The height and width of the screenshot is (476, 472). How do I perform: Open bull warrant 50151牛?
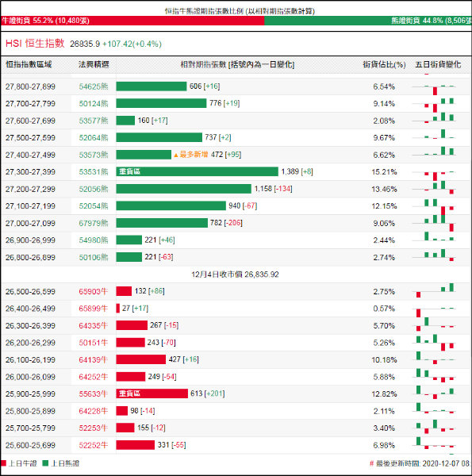93,343
